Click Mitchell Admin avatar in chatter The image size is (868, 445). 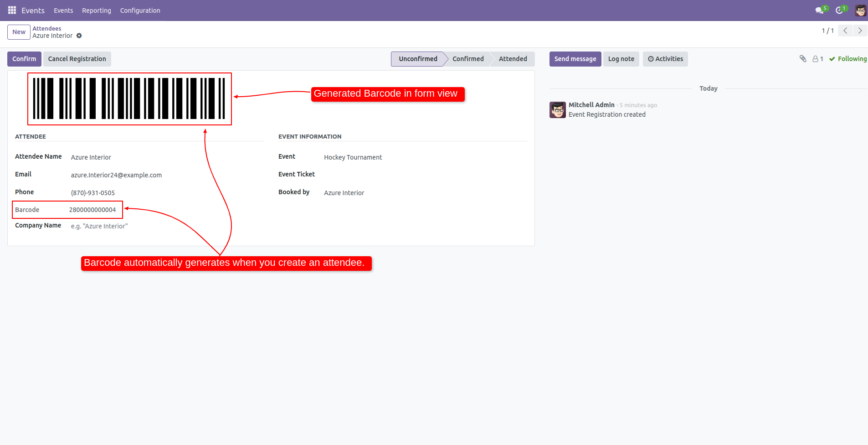pyautogui.click(x=558, y=110)
